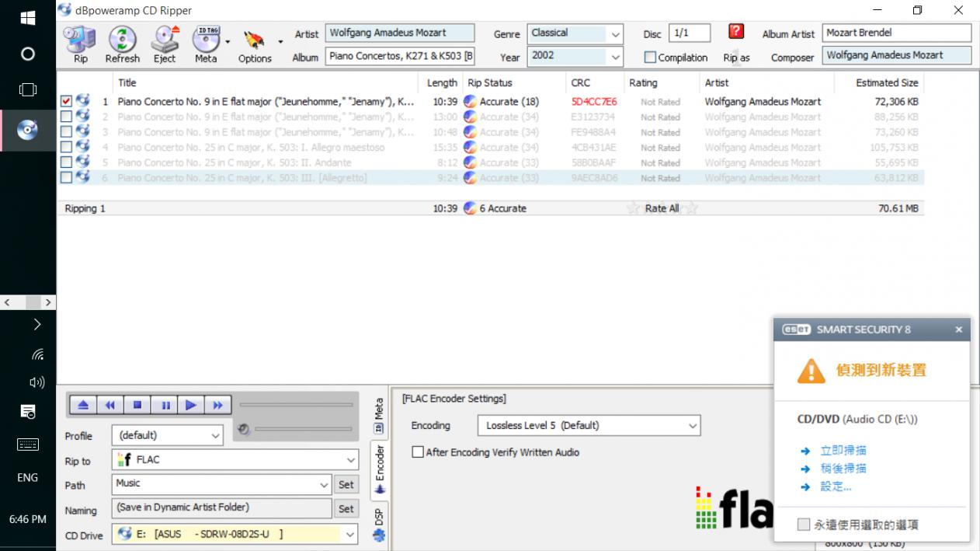Image resolution: width=980 pixels, height=551 pixels.
Task: Enable the Compilation checkbox
Action: (x=650, y=58)
